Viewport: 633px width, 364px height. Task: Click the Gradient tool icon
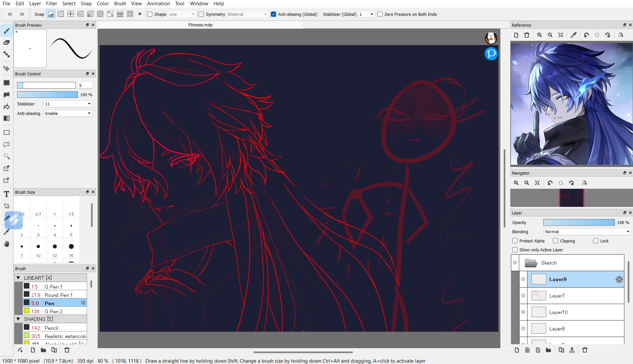(x=7, y=118)
